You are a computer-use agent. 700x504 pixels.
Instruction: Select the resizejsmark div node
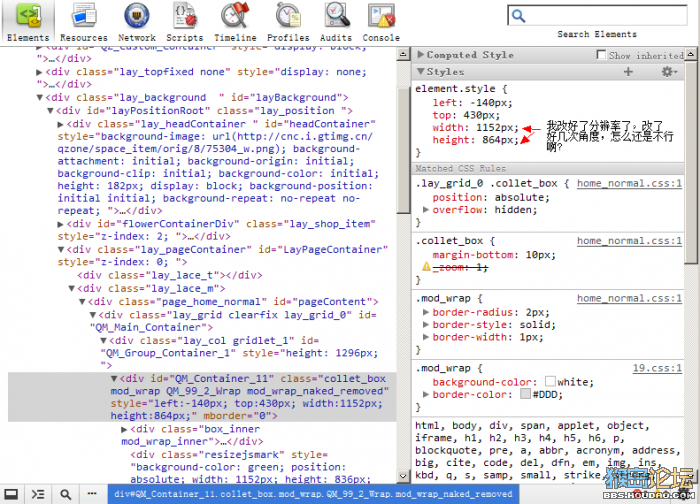[x=250, y=467]
